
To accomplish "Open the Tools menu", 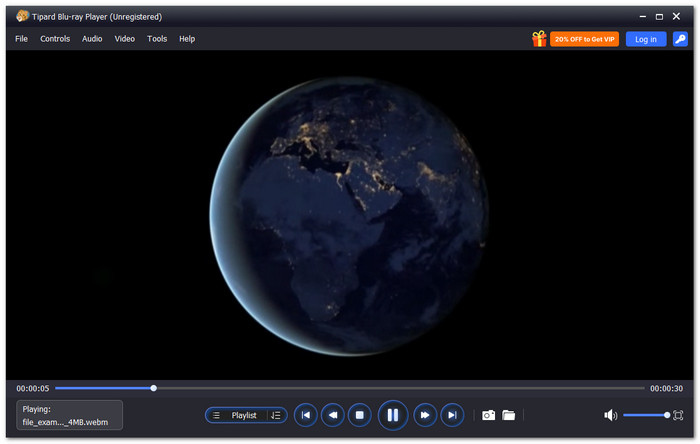I will (157, 39).
